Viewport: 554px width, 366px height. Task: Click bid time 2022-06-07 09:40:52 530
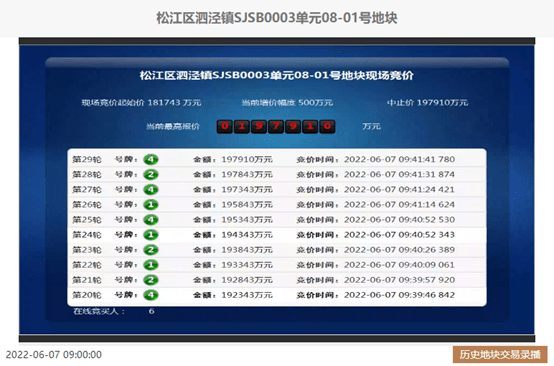399,220
